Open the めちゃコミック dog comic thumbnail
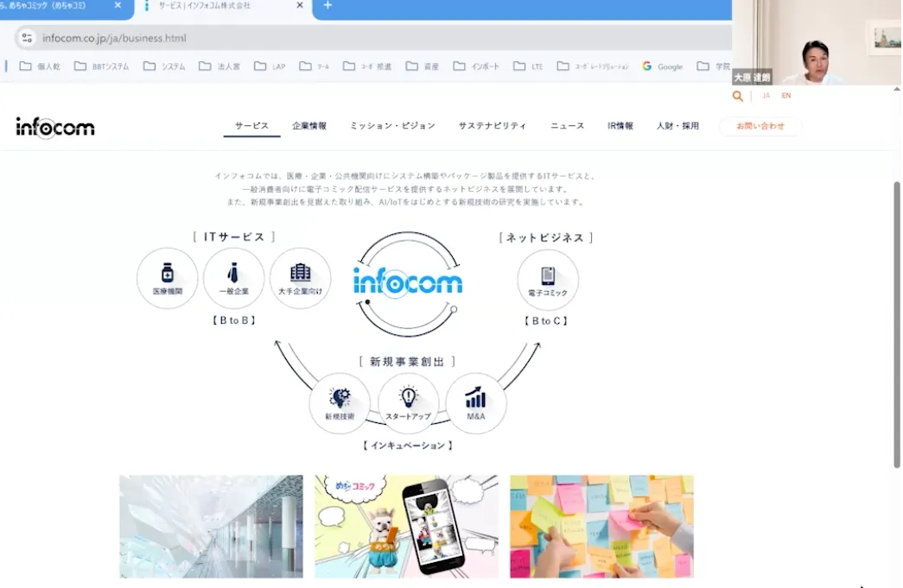903x588 pixels. pyautogui.click(x=407, y=527)
